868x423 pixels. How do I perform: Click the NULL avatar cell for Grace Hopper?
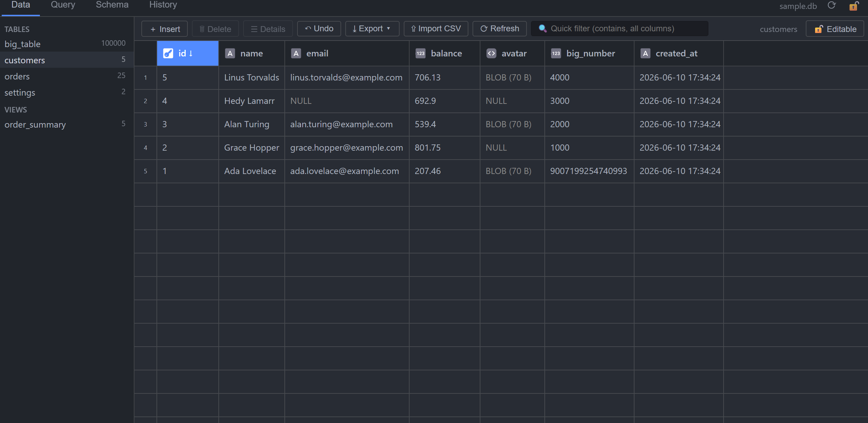pyautogui.click(x=512, y=148)
